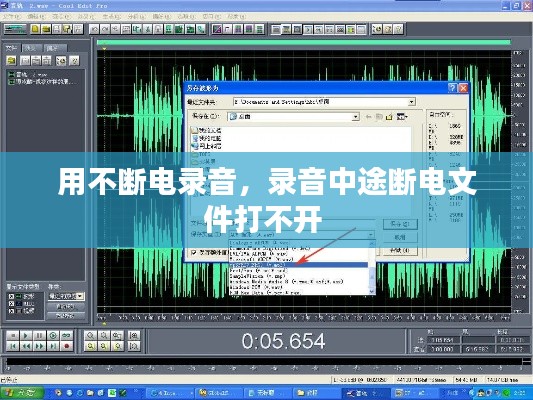Expand the recent folders dropdown
The width and height of the screenshot is (533, 400).
411,102
